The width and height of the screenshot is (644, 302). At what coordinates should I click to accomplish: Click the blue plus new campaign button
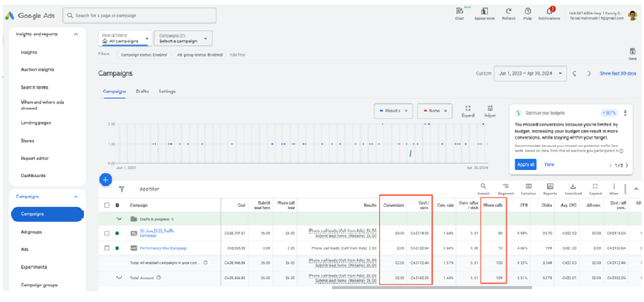[x=105, y=180]
